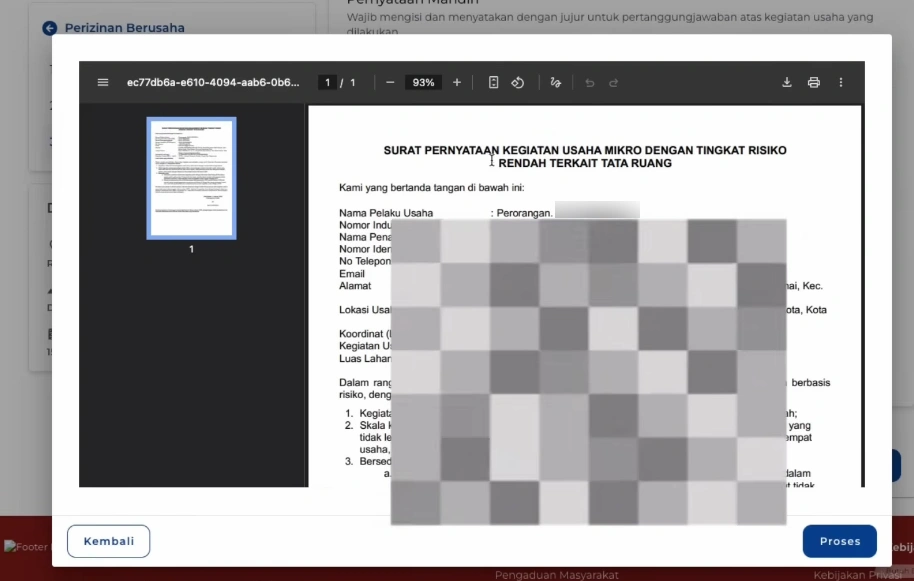
Task: Open the PDF viewer more actions menu
Action: pos(841,83)
